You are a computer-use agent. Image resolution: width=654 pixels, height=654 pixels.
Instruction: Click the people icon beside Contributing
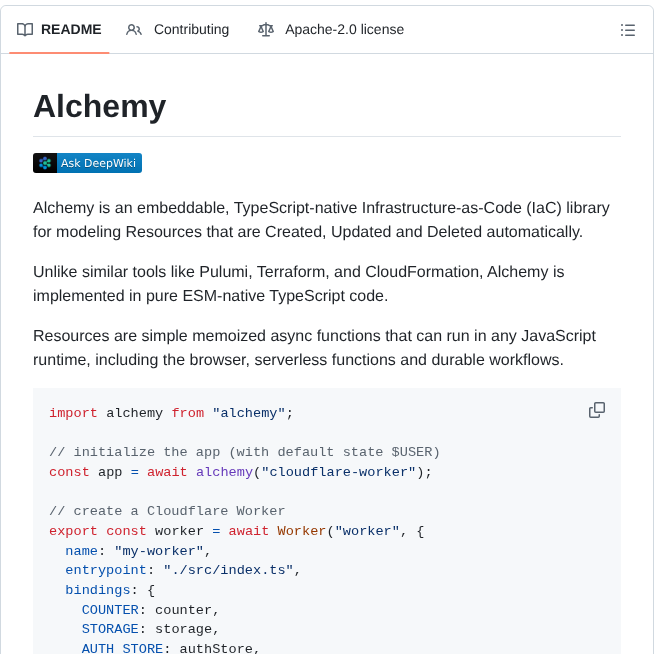(134, 30)
